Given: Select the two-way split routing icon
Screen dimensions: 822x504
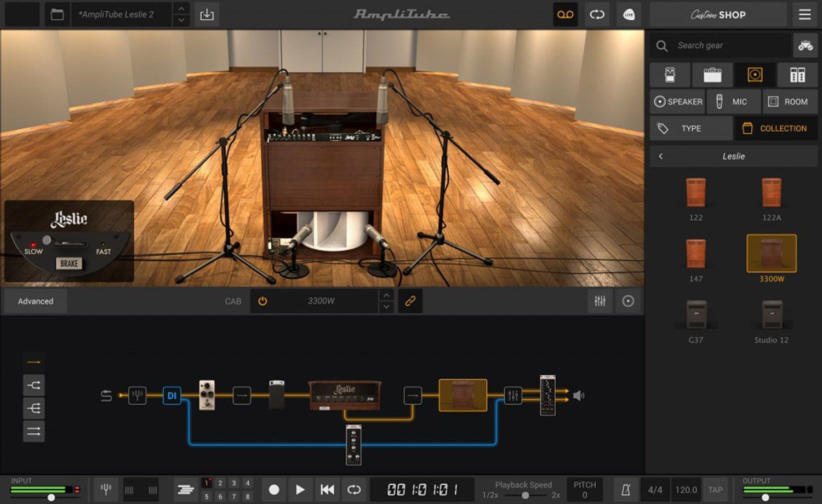Looking at the screenshot, I should point(33,385).
